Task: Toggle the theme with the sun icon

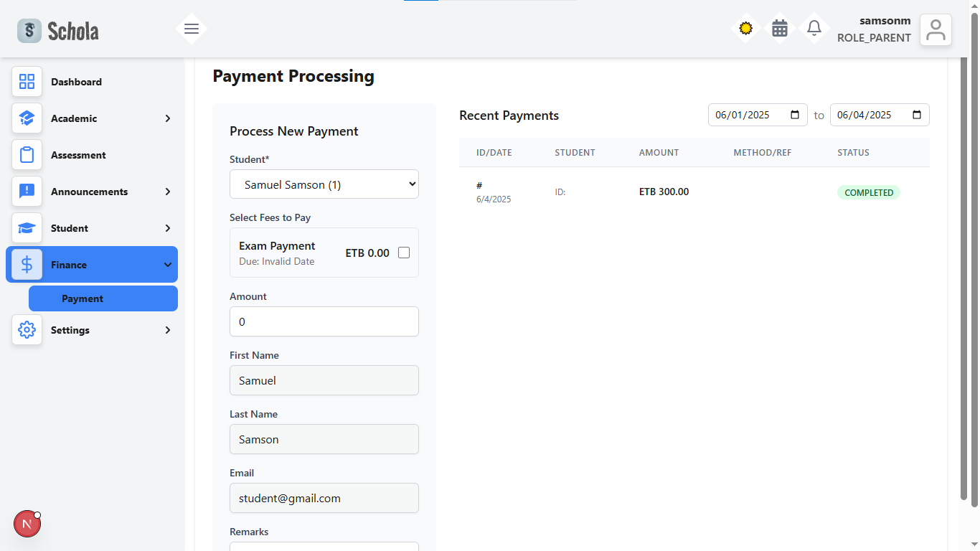Action: coord(745,28)
